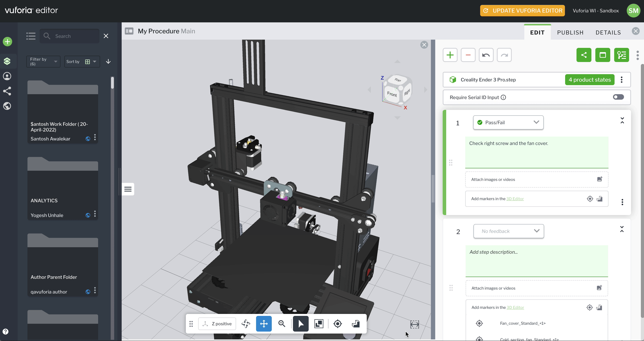Attach image icon in step 1
This screenshot has width=644, height=341.
(x=599, y=179)
